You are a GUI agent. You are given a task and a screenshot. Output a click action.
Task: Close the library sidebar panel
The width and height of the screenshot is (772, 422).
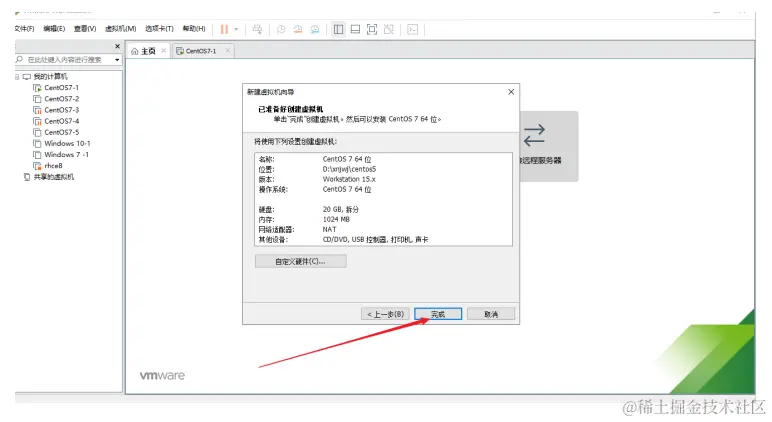tap(117, 46)
